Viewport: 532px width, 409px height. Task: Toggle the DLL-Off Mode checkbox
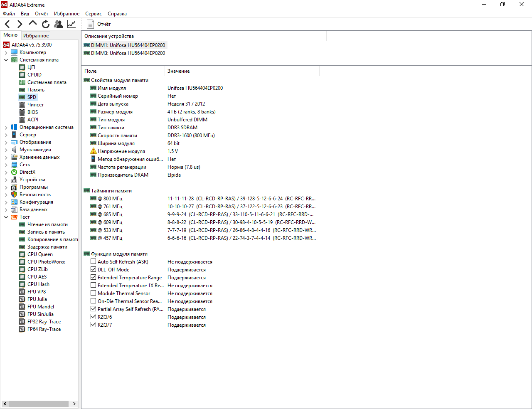pos(94,270)
